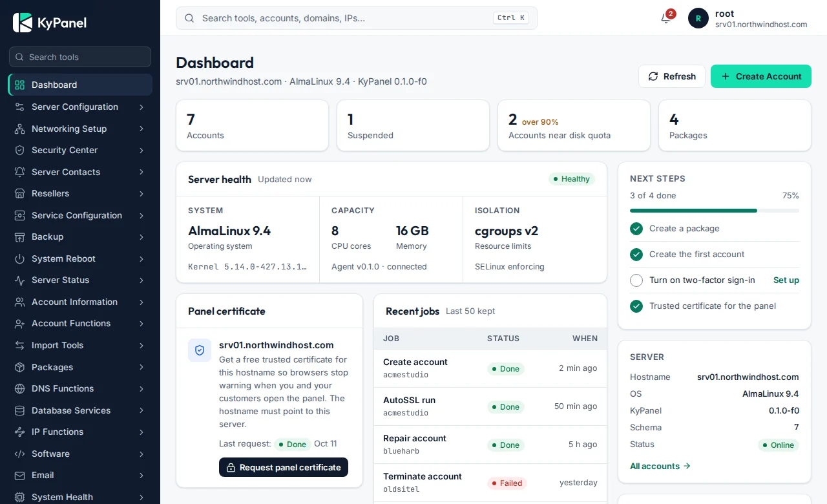This screenshot has width=827, height=504.
Task: Open the Dashboard menu item
Action: [80, 85]
